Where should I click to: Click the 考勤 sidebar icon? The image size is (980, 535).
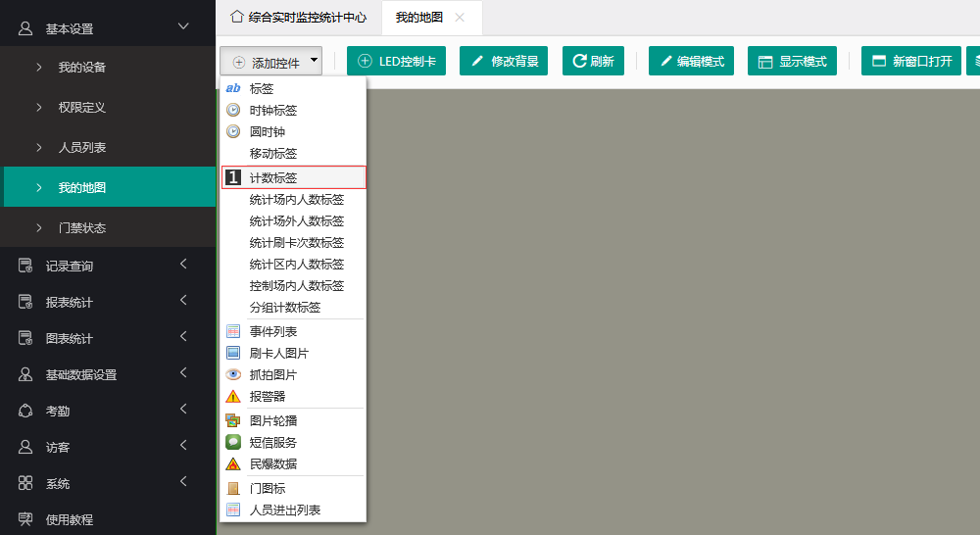(x=25, y=411)
